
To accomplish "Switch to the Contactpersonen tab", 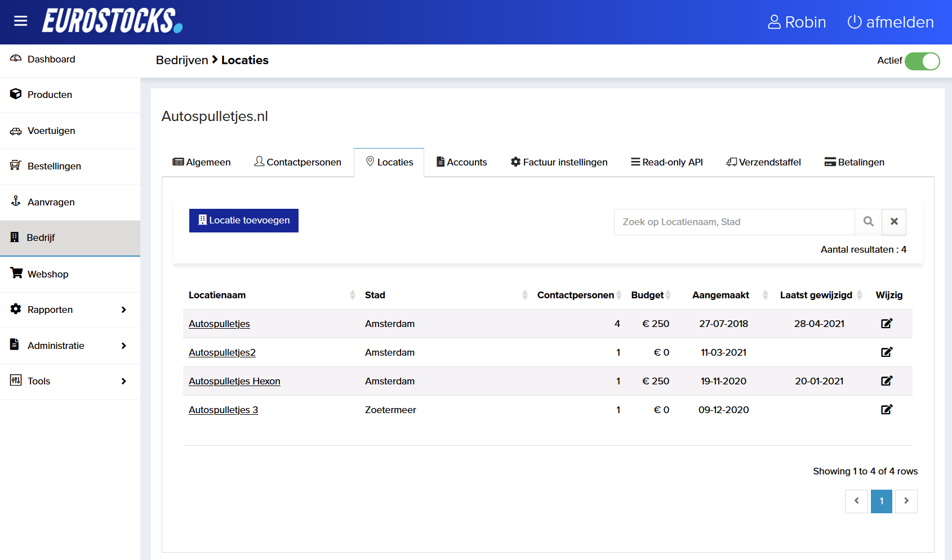I will 297,162.
